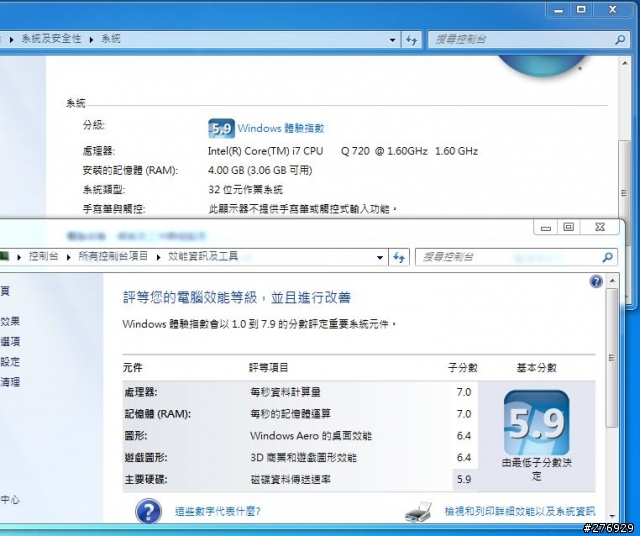Image resolution: width=640 pixels, height=536 pixels.
Task: Click the 效果 link in the left sidebar
Action: 10,321
